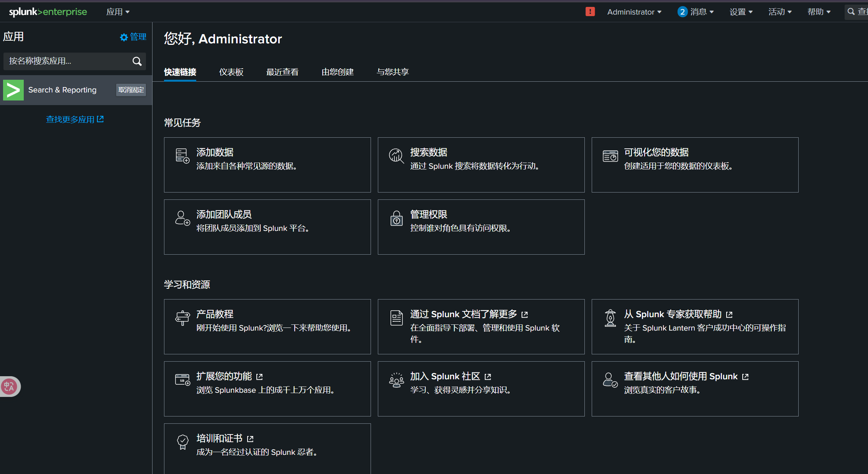Open the Administrator user dropdown
Image resolution: width=868 pixels, height=474 pixels.
coord(634,12)
